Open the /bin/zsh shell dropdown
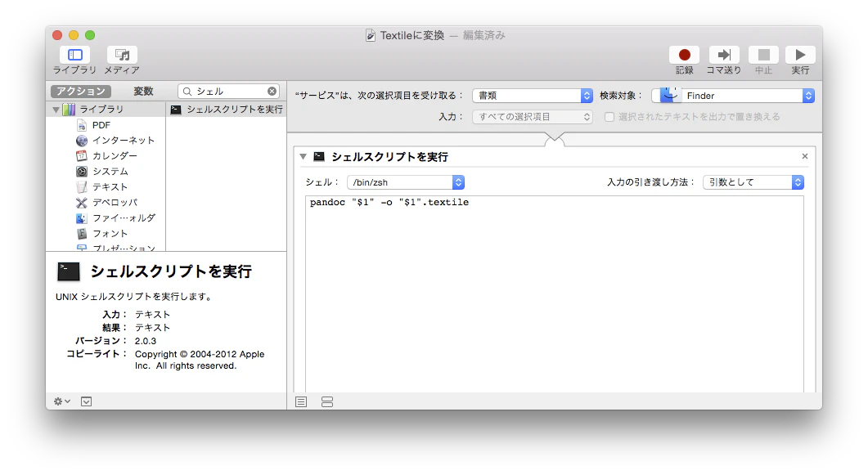Screen dimensions: 868x475 (x=406, y=182)
